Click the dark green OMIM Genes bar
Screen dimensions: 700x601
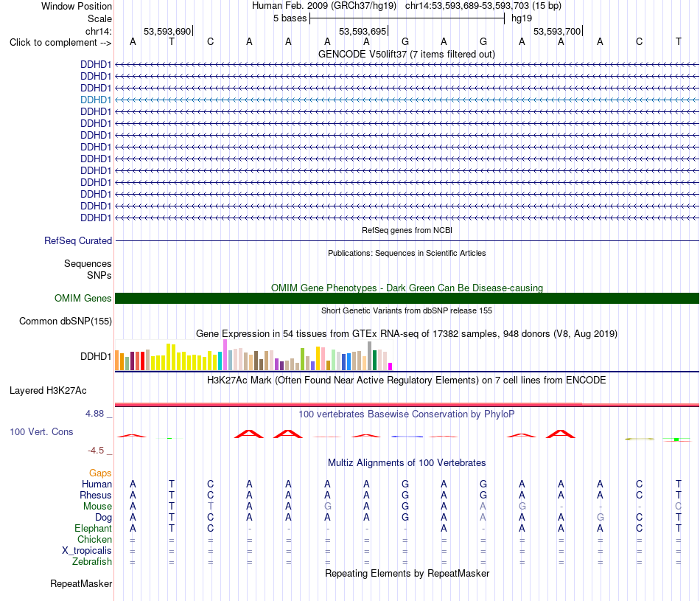point(407,299)
